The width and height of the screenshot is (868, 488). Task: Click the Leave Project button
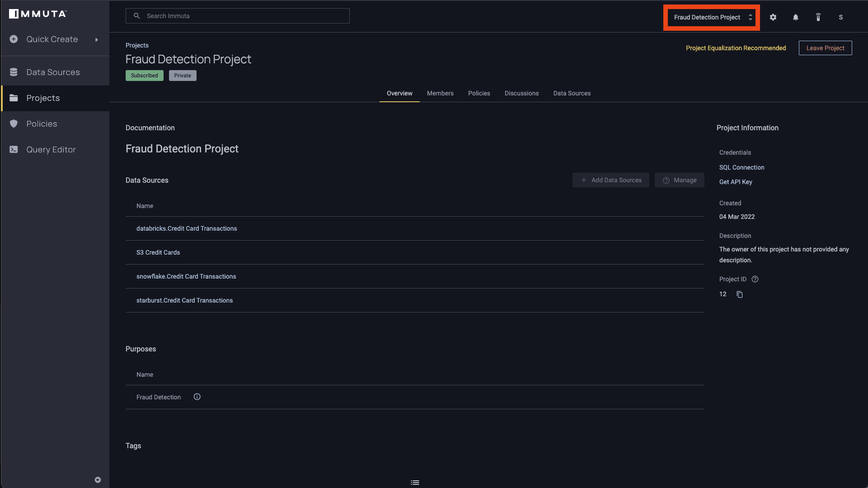[826, 48]
